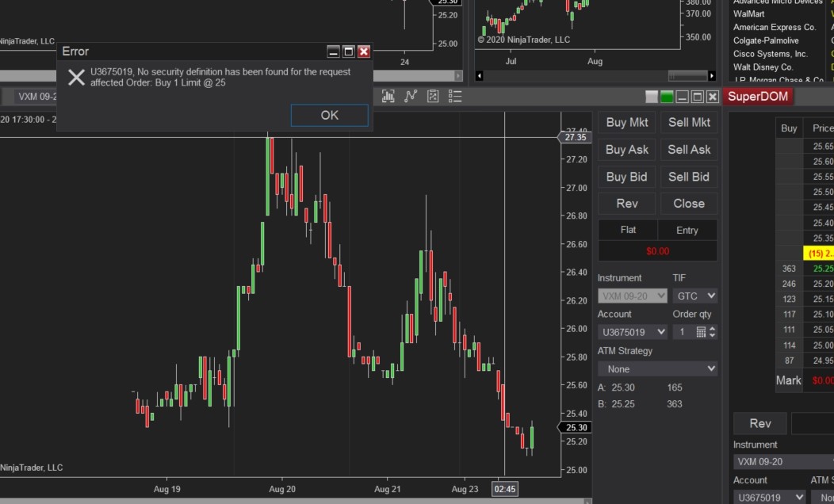Click the SuperDOM Mark label
The height and width of the screenshot is (504, 834).
click(x=788, y=380)
